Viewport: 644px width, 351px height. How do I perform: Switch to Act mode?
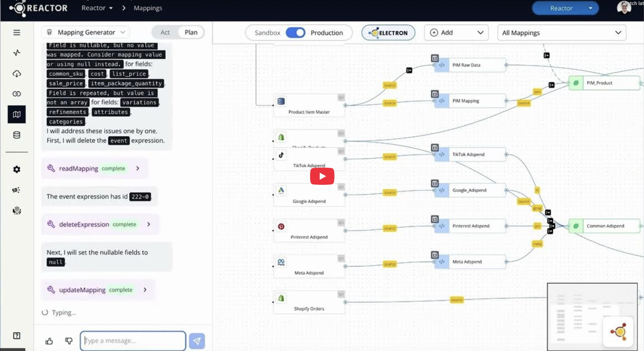[x=165, y=32]
